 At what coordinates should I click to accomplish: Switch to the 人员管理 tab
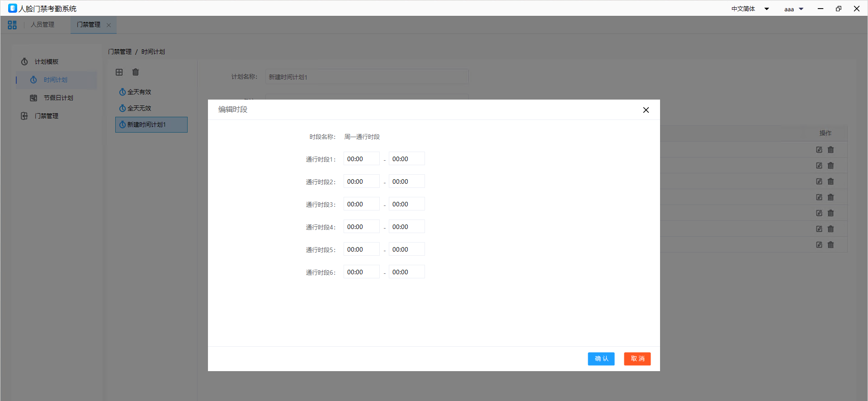42,25
